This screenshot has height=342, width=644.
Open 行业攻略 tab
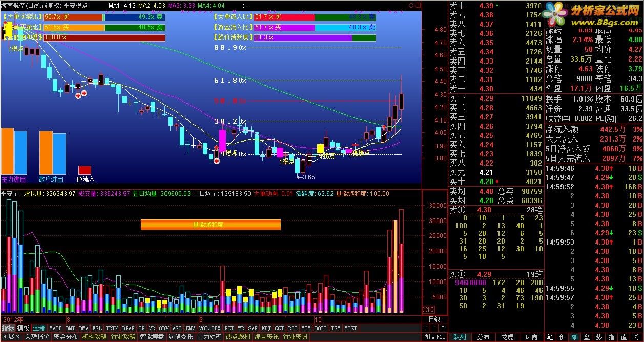[x=123, y=337]
